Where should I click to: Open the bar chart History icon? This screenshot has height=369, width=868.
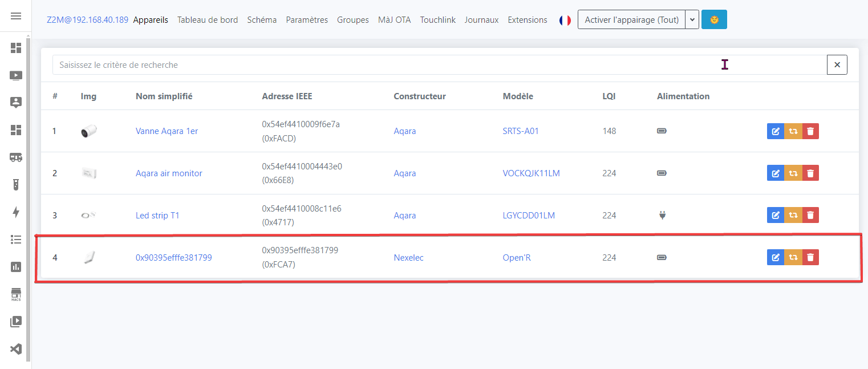[x=16, y=266]
